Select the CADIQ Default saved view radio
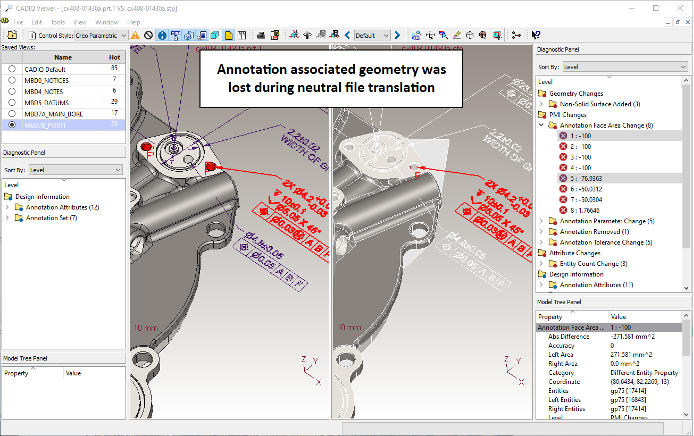This screenshot has height=436, width=694. pos(12,69)
